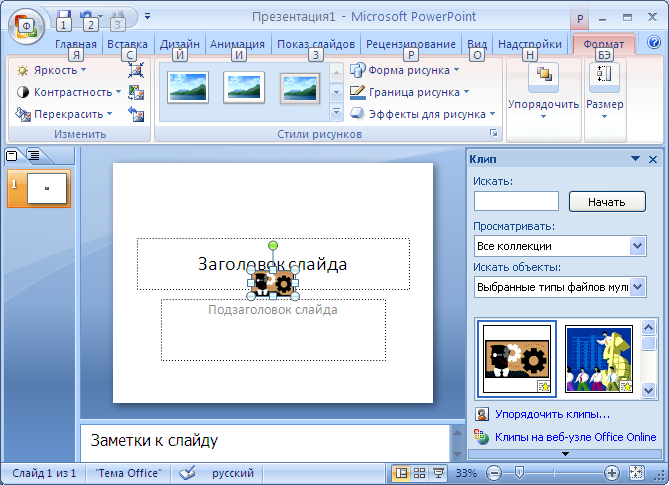Open the round Office button menu
This screenshot has width=669, height=485.
[26, 27]
